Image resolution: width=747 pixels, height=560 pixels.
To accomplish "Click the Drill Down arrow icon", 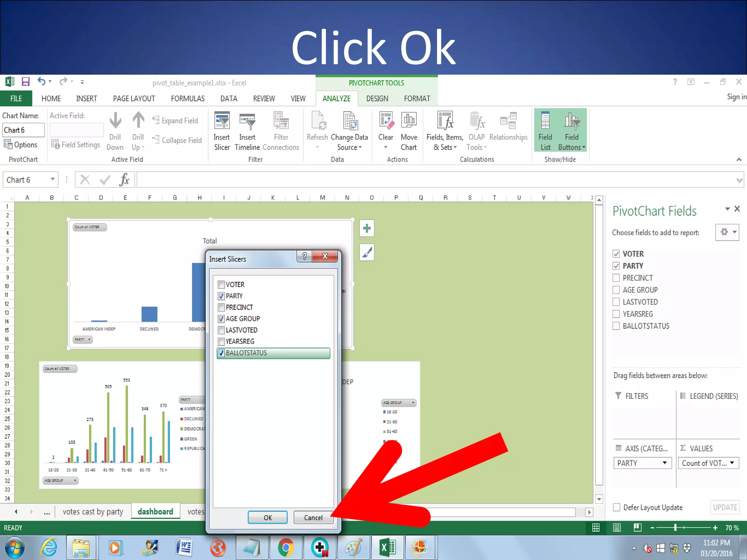I will [115, 121].
